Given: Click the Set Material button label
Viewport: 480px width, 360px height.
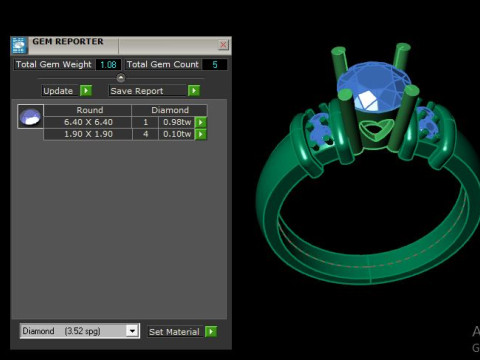Looking at the screenshot, I should 175,332.
